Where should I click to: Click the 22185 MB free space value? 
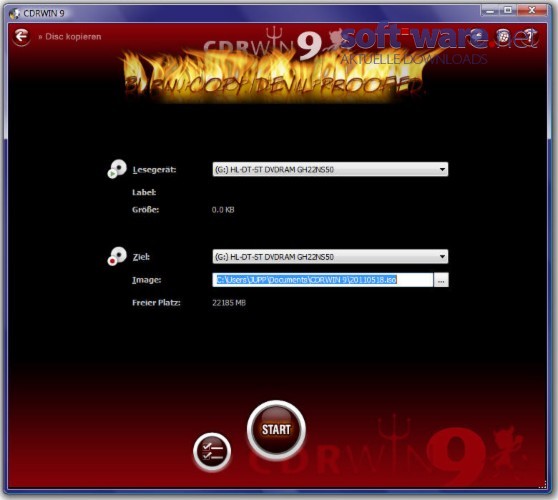tap(229, 303)
